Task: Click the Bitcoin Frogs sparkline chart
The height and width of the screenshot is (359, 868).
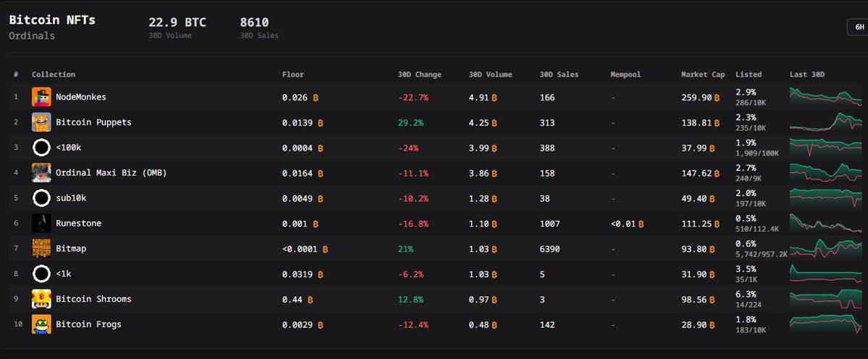Action: tap(825, 324)
